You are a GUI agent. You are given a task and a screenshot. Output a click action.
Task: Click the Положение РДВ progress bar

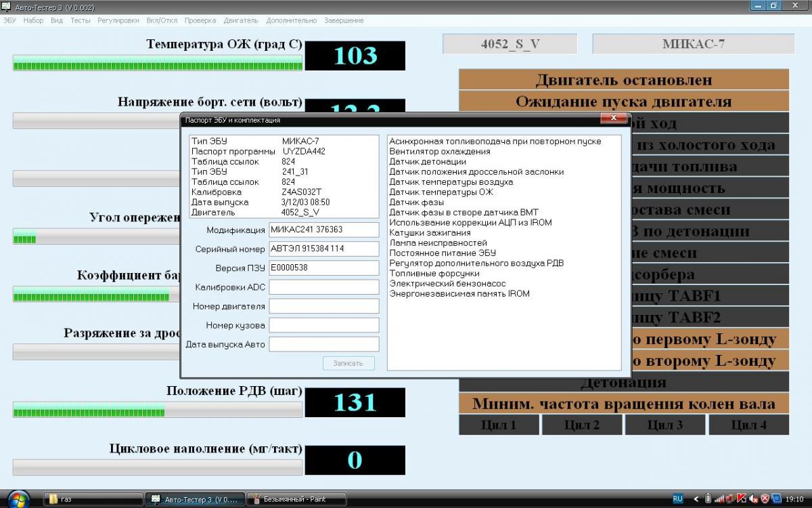coord(157,410)
